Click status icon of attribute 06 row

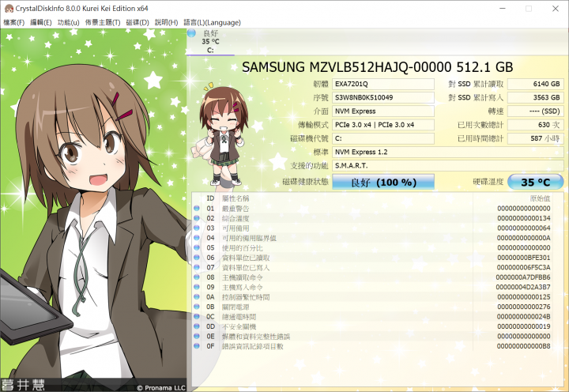197,258
